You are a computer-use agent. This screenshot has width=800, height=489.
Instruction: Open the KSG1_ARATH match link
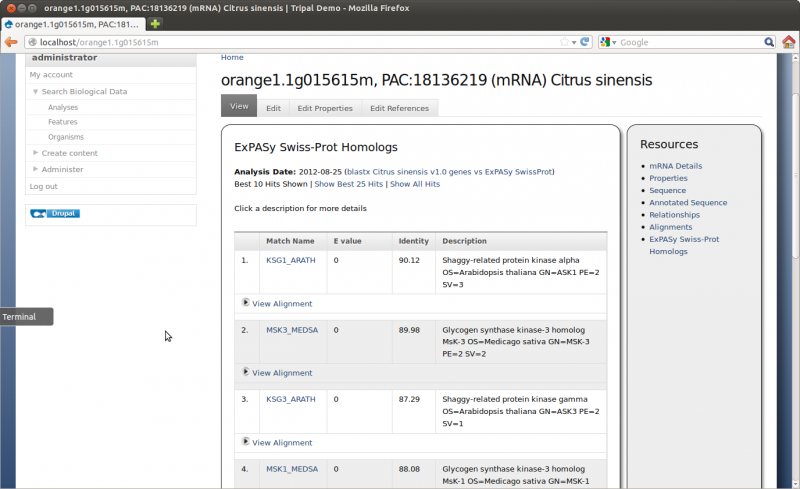(x=291, y=260)
